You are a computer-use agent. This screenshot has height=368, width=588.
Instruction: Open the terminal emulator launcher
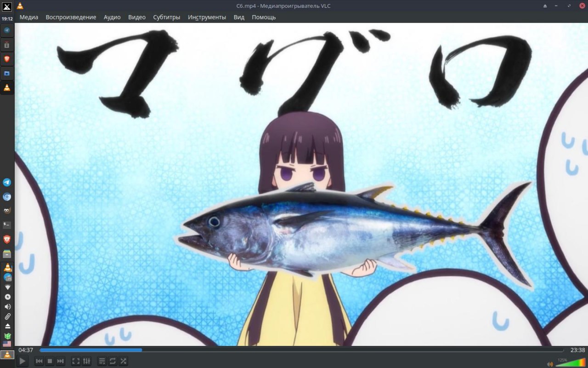[7, 225]
